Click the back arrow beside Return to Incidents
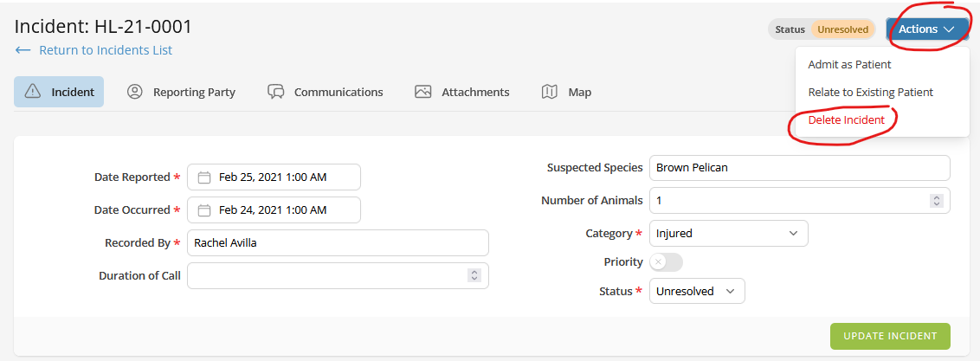 click(23, 50)
